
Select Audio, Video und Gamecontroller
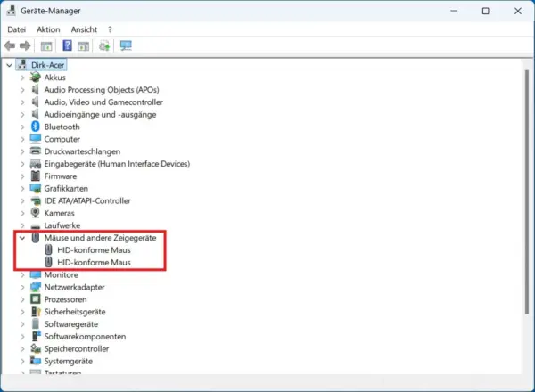click(103, 102)
